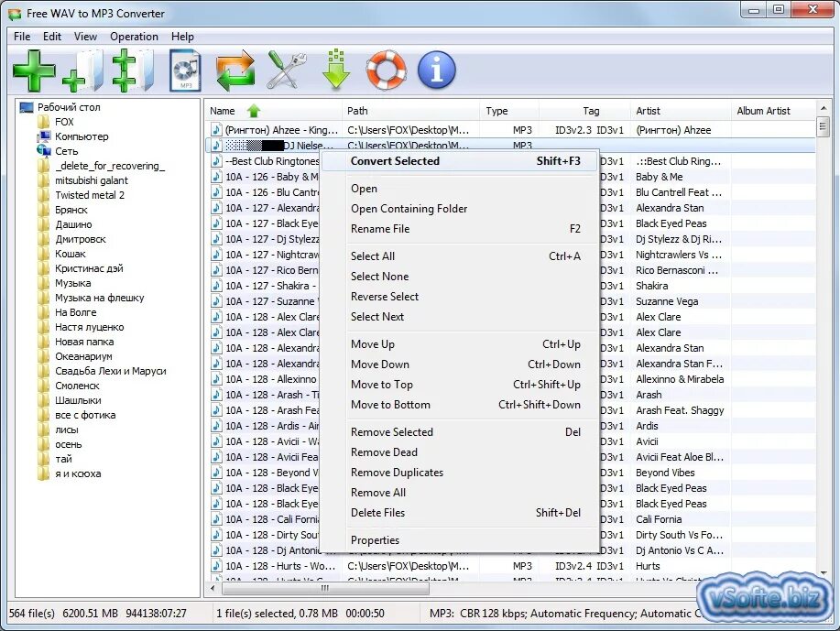
Task: Select the mitsubishi galant folder
Action: coord(92,180)
